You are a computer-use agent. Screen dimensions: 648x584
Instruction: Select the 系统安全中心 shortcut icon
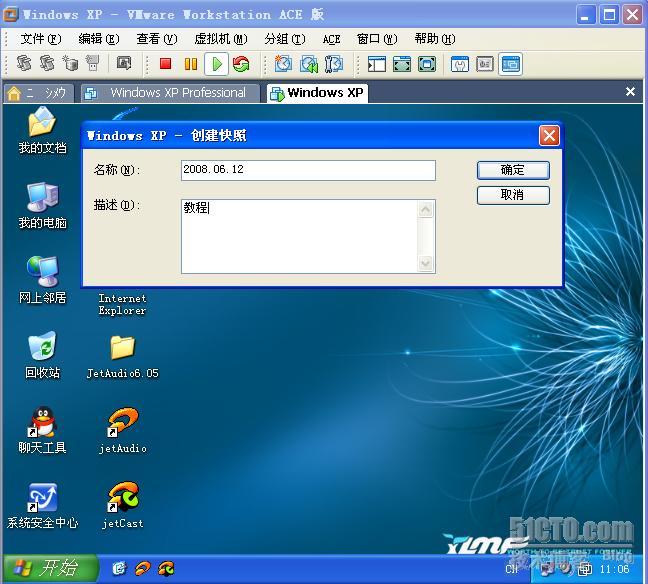coord(42,506)
